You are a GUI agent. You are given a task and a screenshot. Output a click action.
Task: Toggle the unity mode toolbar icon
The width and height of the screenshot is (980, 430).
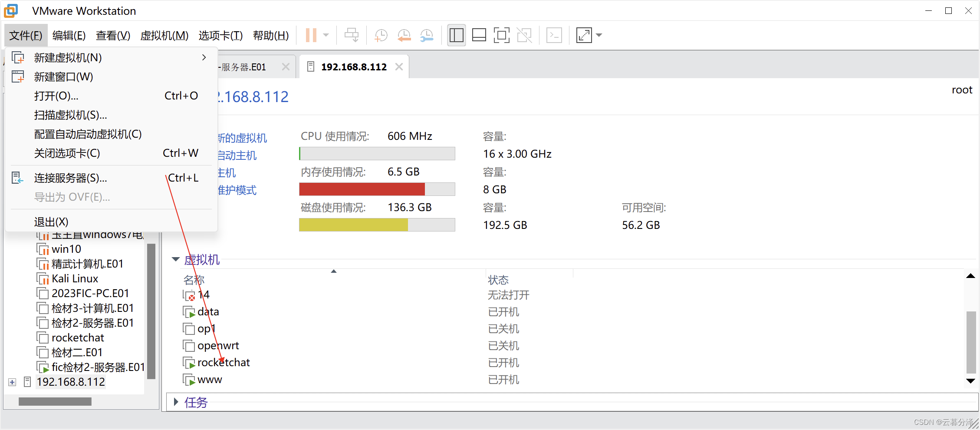point(524,35)
